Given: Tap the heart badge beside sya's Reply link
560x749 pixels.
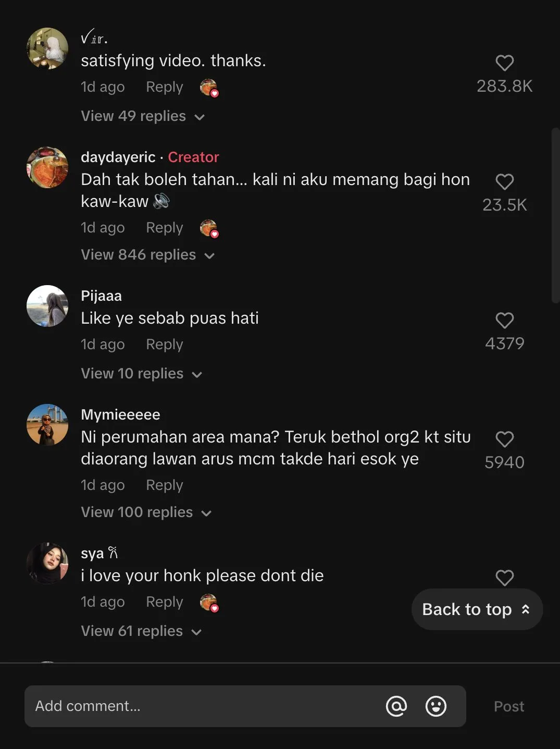Looking at the screenshot, I should (x=209, y=603).
